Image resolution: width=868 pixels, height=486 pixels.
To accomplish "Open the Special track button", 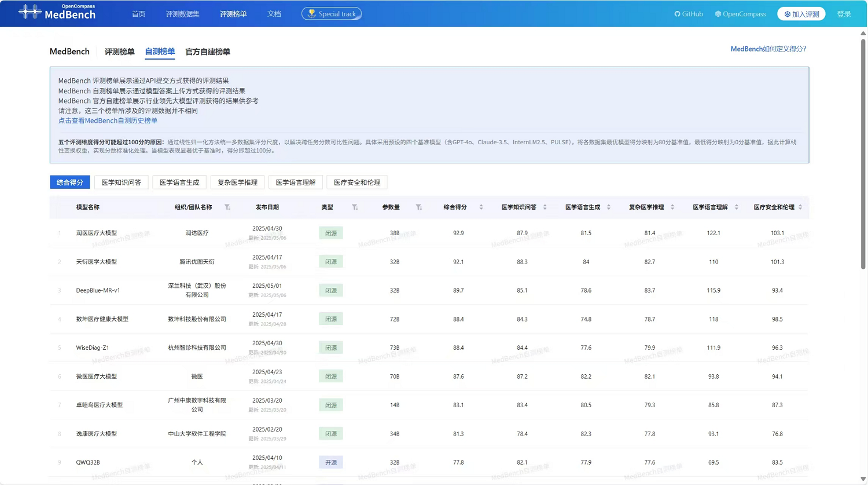I will click(332, 14).
